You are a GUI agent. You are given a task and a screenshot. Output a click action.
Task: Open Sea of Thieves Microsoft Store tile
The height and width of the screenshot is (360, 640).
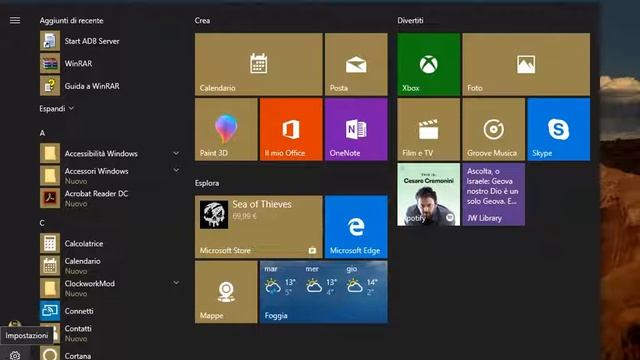[x=259, y=227]
